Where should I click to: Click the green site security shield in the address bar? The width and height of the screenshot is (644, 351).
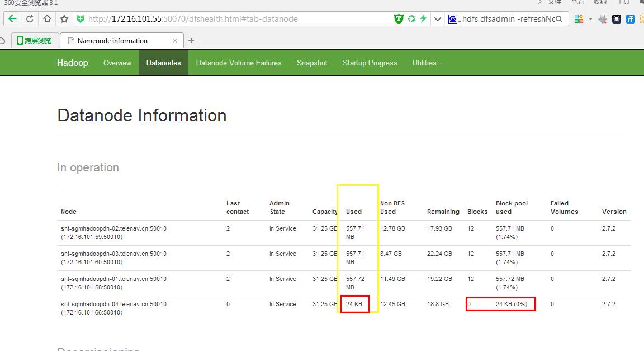(80, 19)
